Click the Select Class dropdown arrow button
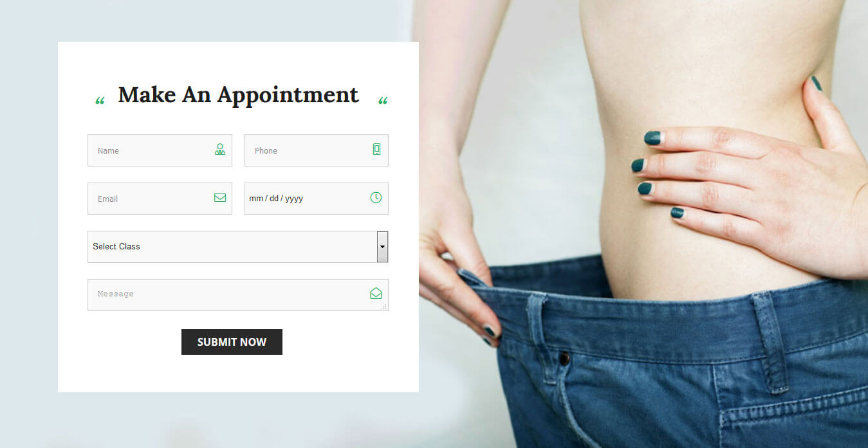The image size is (868, 448). coord(382,247)
